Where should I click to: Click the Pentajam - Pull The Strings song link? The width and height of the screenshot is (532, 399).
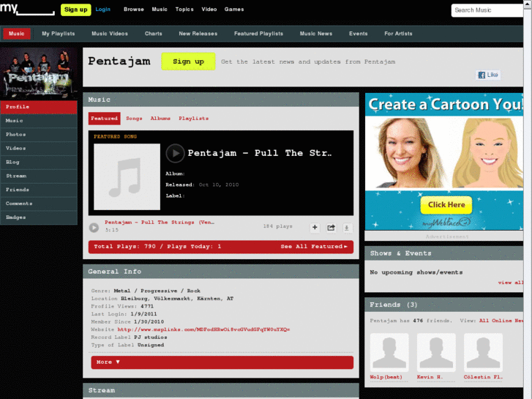[160, 223]
